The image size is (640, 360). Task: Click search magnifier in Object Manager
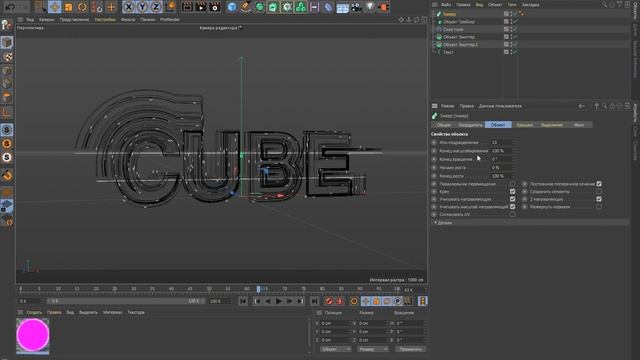pyautogui.click(x=604, y=4)
